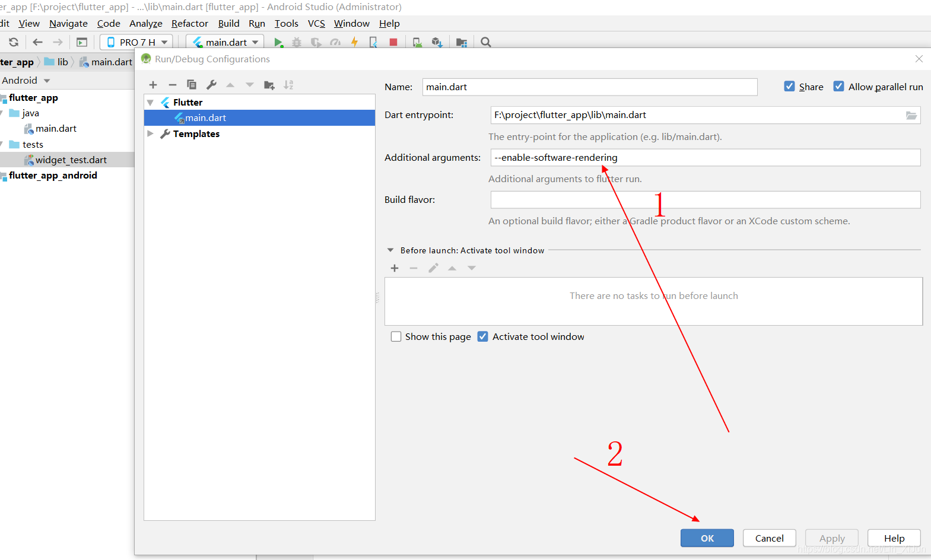Viewport: 931px width, 560px height.
Task: Remove before-launch task minus icon
Action: click(414, 268)
